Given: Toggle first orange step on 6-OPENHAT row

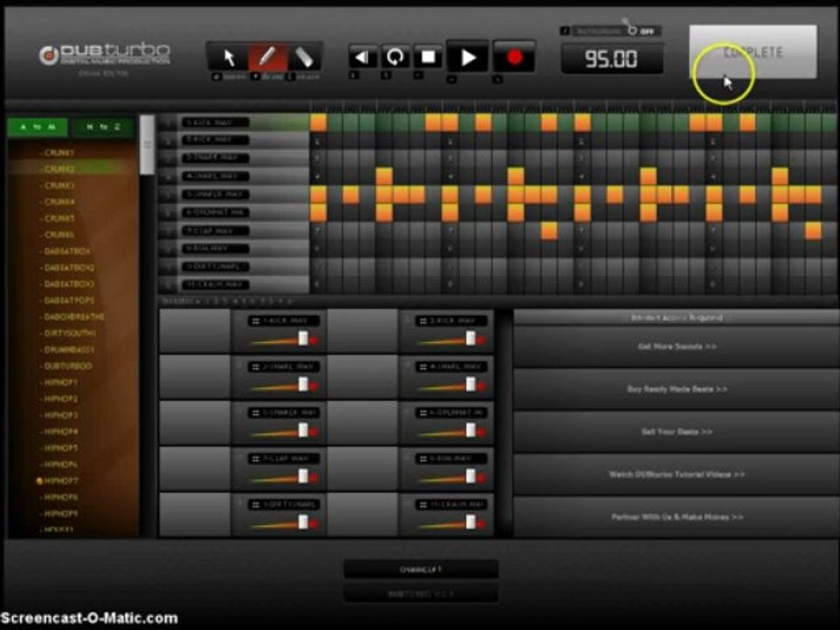Looking at the screenshot, I should [x=318, y=213].
